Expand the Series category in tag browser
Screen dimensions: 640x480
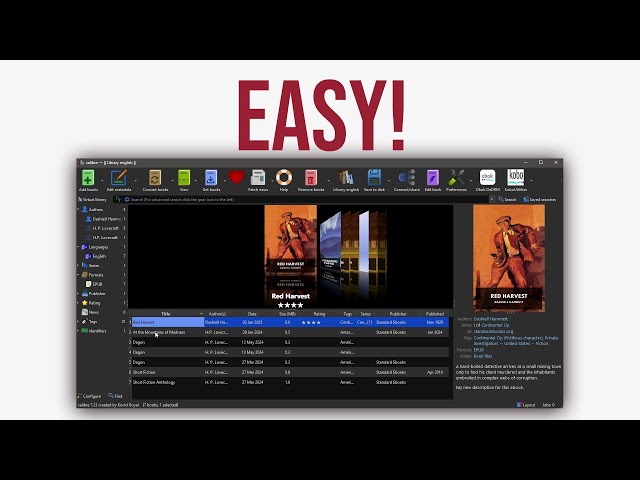coord(78,265)
